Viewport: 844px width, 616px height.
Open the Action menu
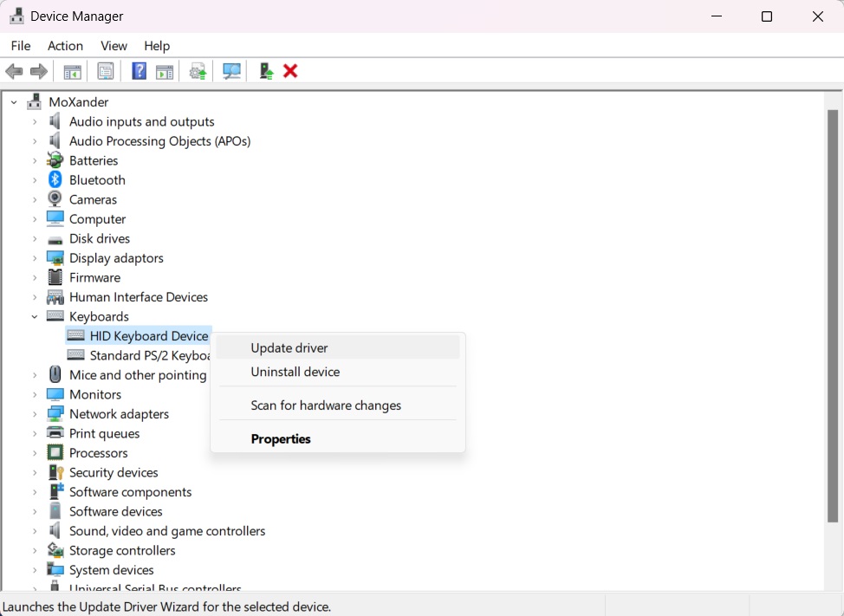(65, 46)
